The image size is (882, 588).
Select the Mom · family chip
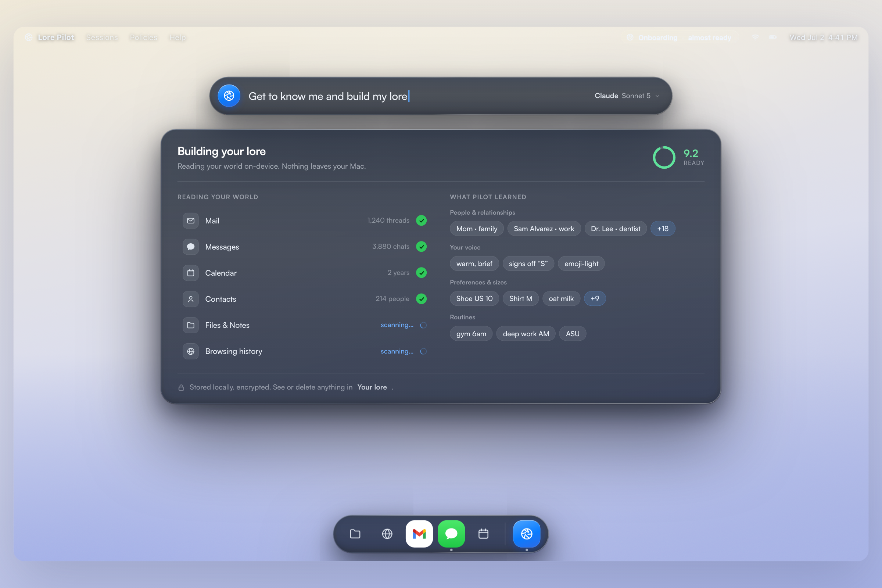point(477,229)
